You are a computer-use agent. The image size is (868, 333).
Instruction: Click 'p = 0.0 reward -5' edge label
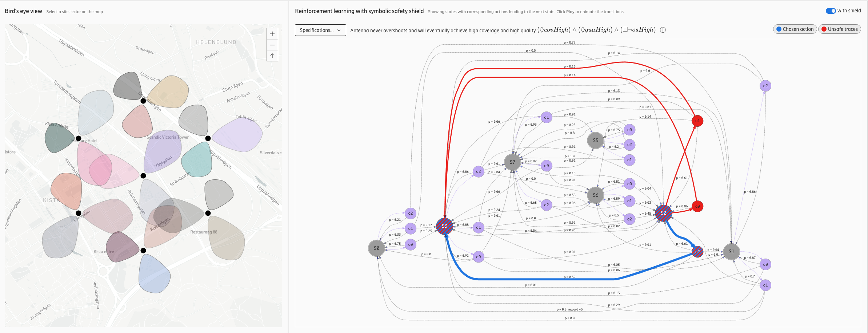pos(569,309)
